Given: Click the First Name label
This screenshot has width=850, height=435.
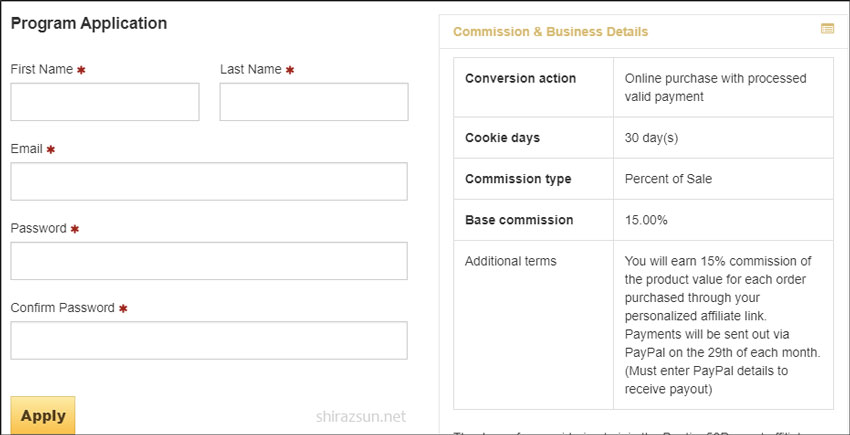Looking at the screenshot, I should click(41, 70).
